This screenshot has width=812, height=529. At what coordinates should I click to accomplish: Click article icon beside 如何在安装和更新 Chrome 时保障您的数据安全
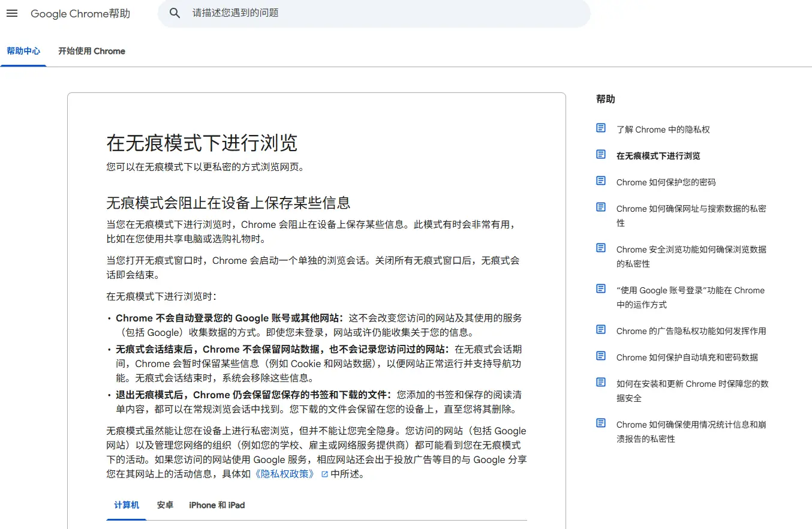[601, 382]
